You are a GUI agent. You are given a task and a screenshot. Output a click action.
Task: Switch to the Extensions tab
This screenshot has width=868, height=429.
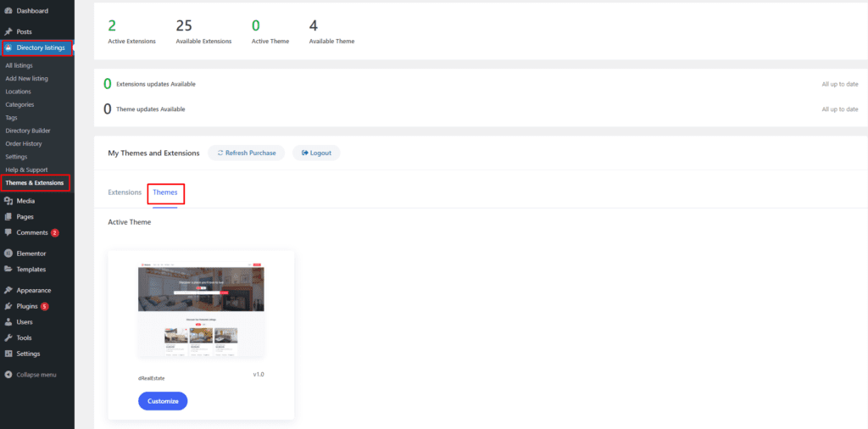pos(125,192)
